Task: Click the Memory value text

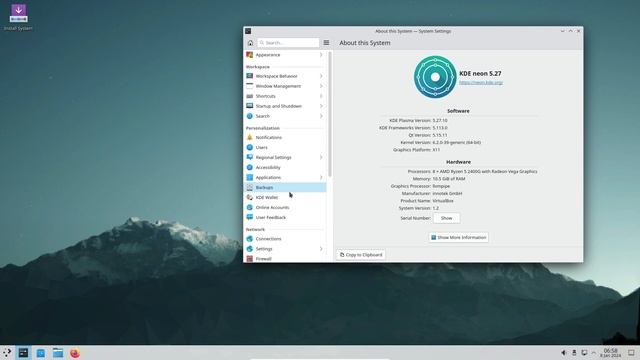Action: [449, 179]
